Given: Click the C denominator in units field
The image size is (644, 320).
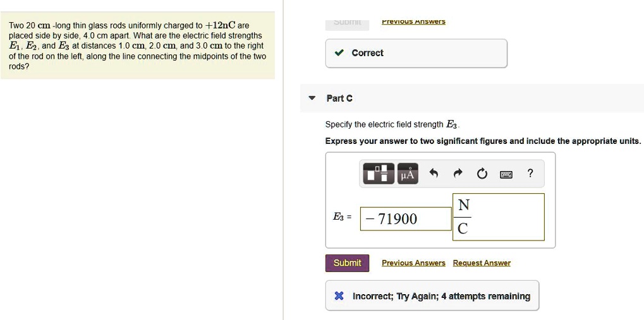Looking at the screenshot, I should click(463, 229).
